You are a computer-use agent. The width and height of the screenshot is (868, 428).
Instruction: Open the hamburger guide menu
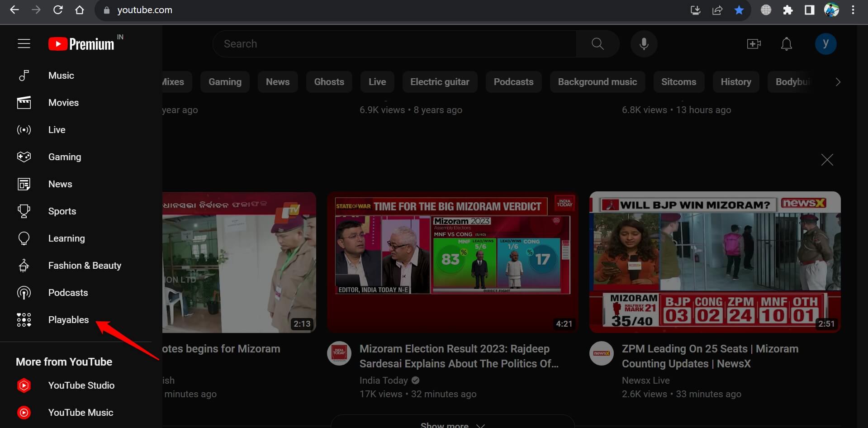(x=24, y=44)
